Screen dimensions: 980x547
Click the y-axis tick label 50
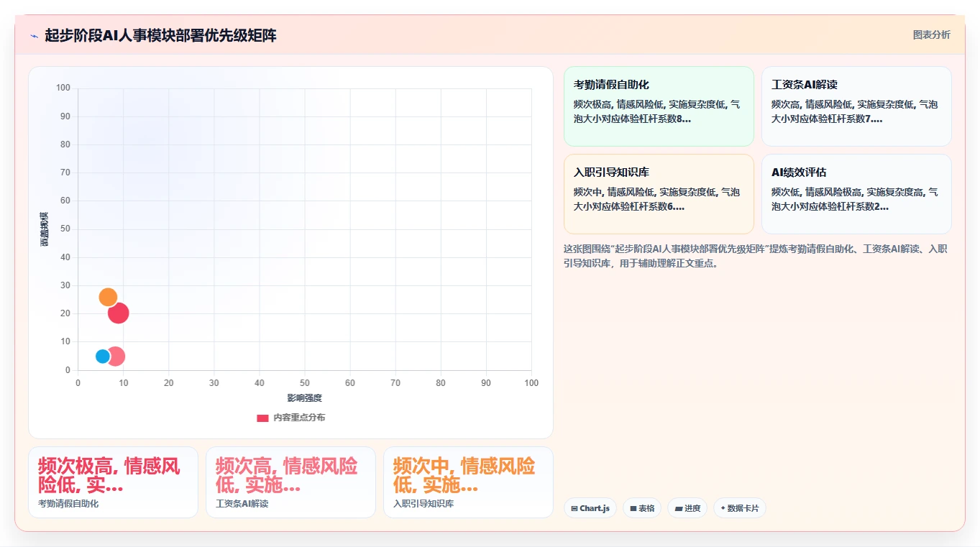point(65,229)
